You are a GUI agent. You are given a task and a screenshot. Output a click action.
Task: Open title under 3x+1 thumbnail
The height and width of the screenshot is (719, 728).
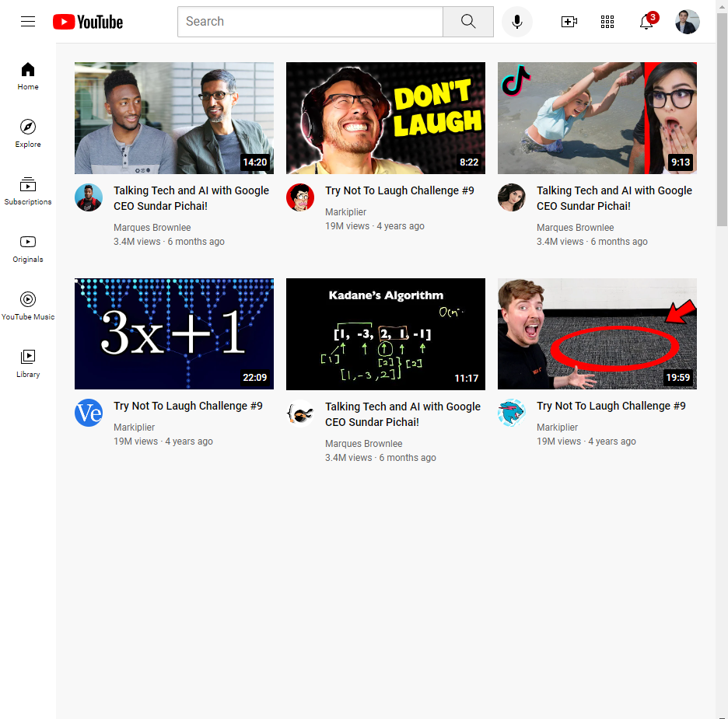[188, 406]
